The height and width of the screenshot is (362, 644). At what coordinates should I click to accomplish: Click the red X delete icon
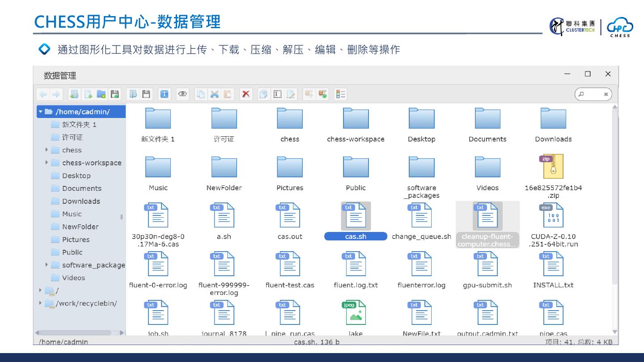point(246,94)
